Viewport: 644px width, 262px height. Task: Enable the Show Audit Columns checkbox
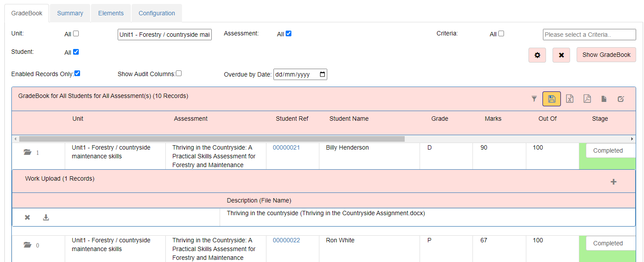(178, 73)
